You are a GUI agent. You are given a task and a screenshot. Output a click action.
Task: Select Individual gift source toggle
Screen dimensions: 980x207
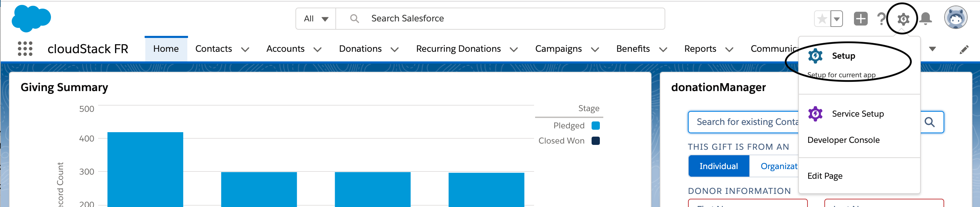tap(719, 166)
